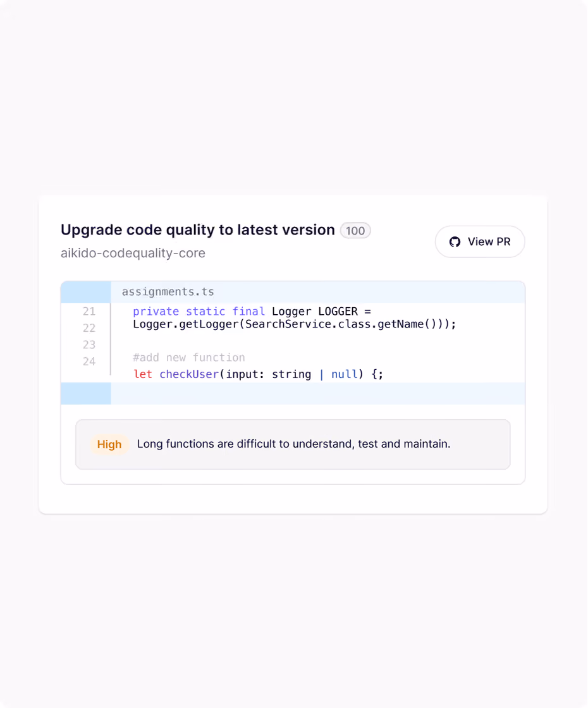Viewport: 588px width, 708px height.
Task: Click the private static final code line
Action: coord(252,311)
